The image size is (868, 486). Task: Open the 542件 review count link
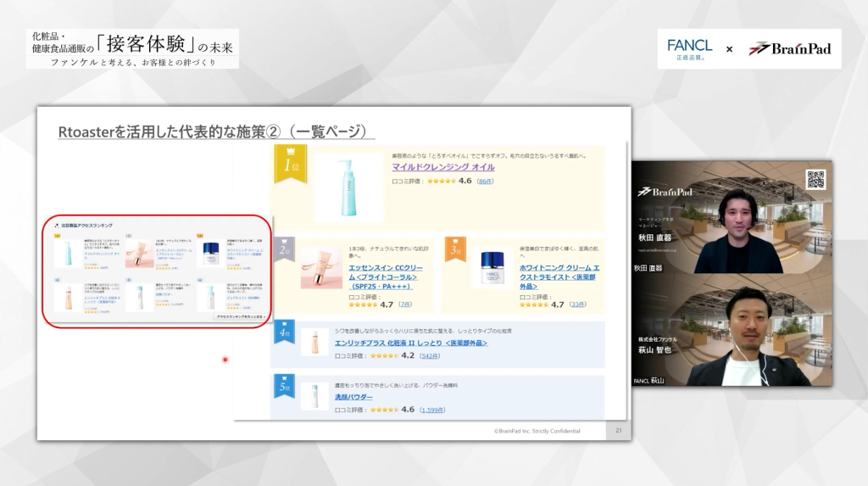(x=429, y=356)
